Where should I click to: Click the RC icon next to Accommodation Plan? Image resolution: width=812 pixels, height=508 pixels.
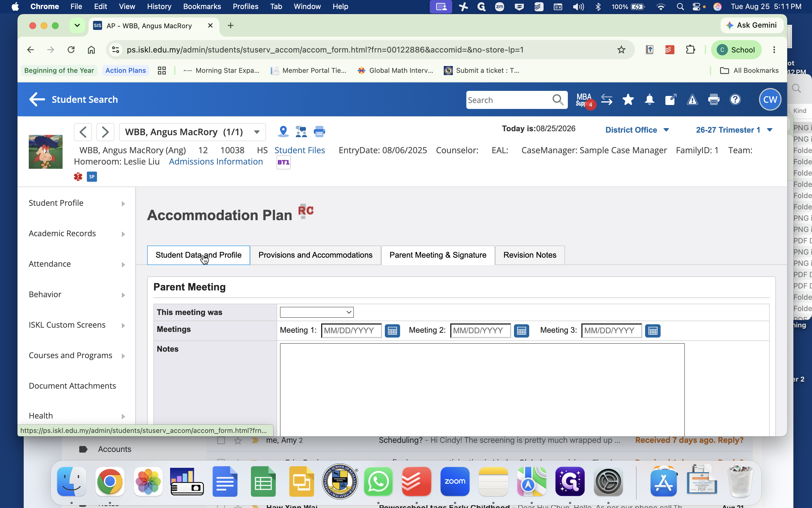(306, 211)
